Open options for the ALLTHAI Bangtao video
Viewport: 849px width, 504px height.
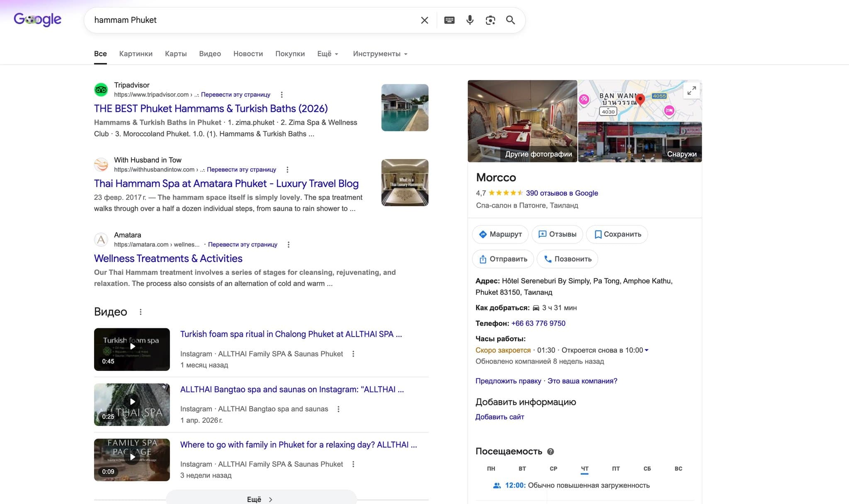tap(339, 409)
